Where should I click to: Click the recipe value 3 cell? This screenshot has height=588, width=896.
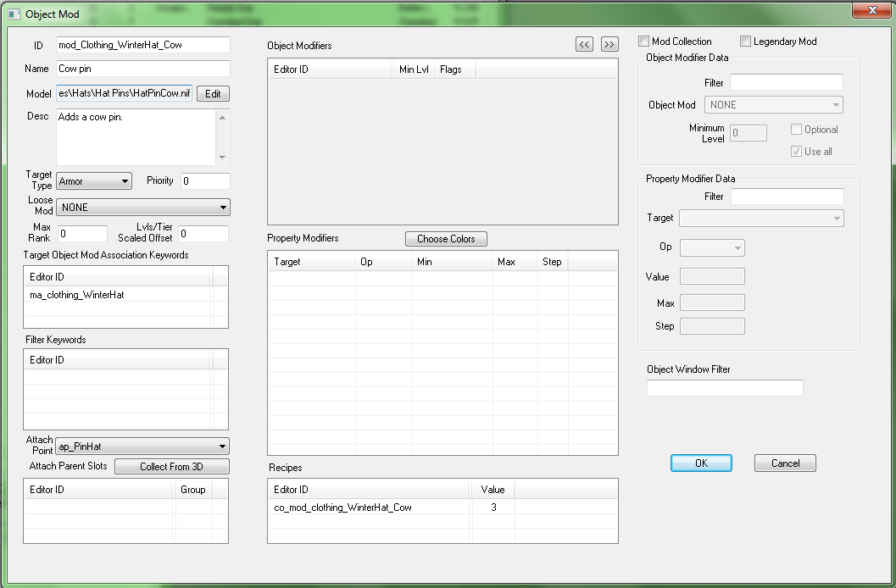coord(493,507)
